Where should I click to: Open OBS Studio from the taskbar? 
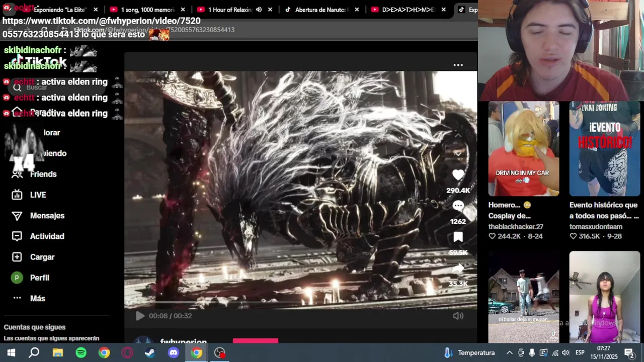click(x=220, y=352)
